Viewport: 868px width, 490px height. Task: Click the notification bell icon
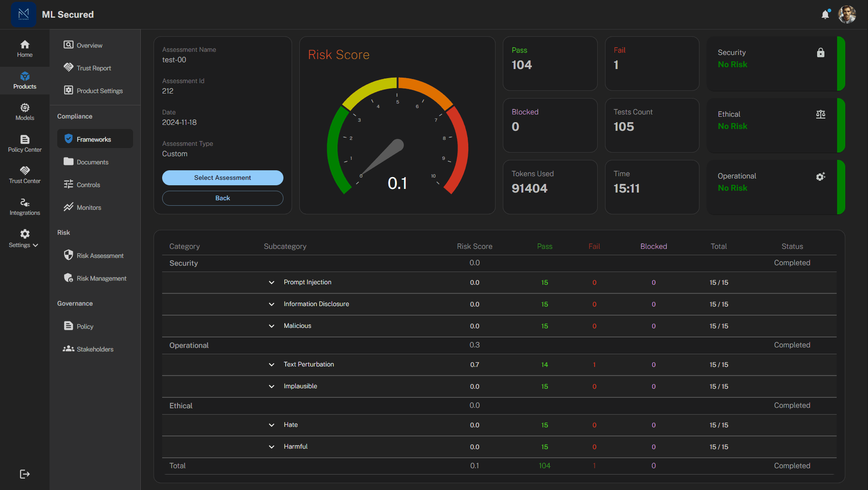point(825,15)
